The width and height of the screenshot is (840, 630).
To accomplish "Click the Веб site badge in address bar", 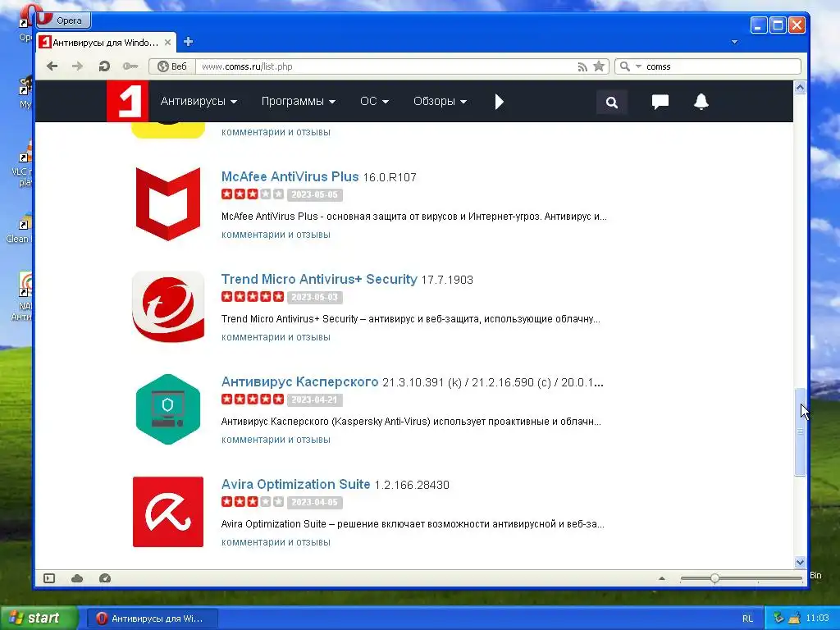I will [x=172, y=66].
